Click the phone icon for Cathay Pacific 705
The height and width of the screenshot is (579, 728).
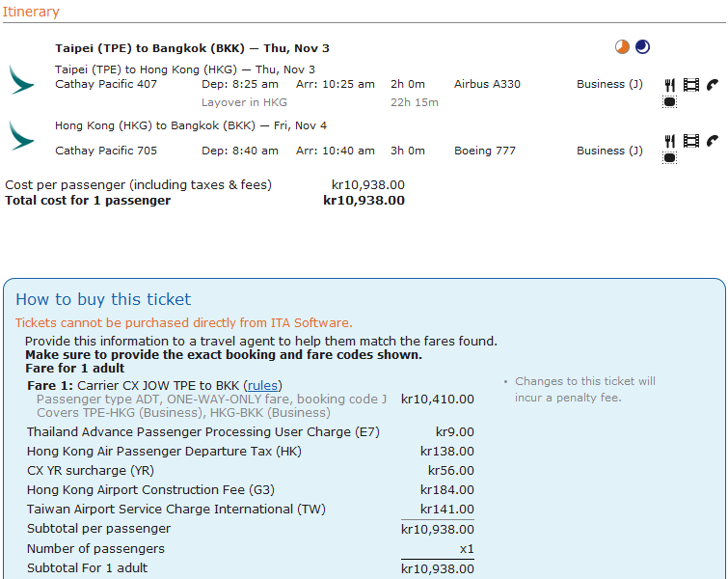(712, 141)
